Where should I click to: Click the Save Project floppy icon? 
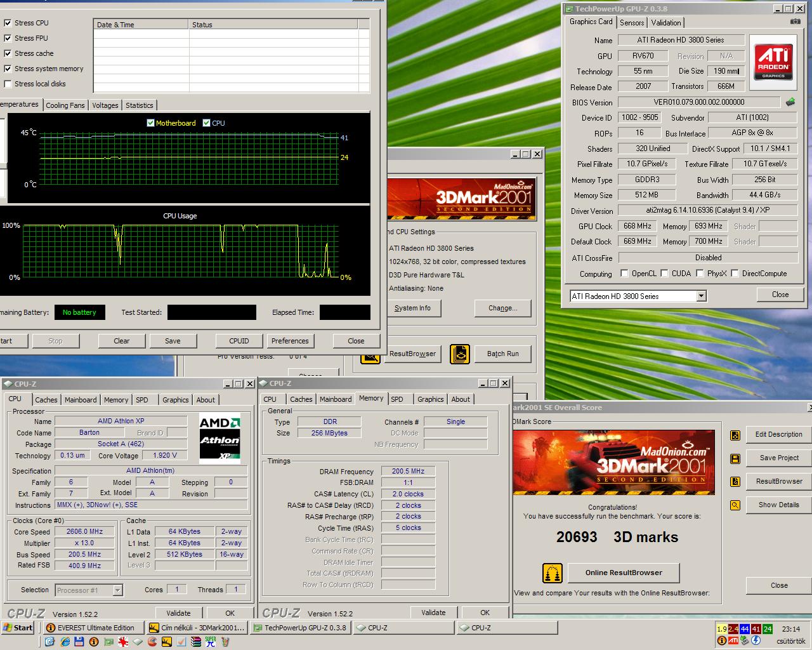(735, 458)
